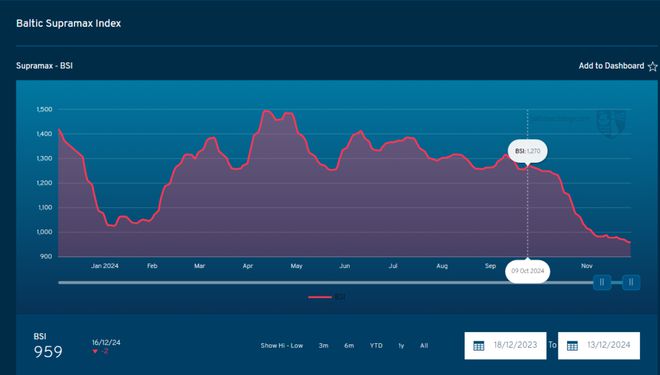Click the Add to Dashboard star icon
Viewport: 660px width, 375px height.
point(652,66)
